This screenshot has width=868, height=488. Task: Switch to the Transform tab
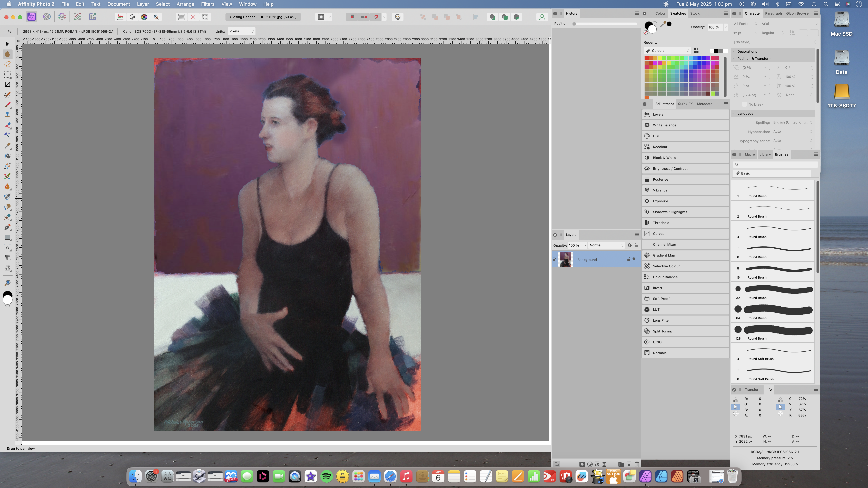coord(753,389)
